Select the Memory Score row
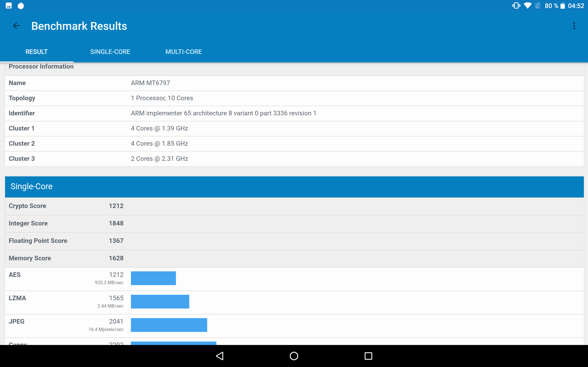Screen dimensions: 588x367 click(x=294, y=258)
